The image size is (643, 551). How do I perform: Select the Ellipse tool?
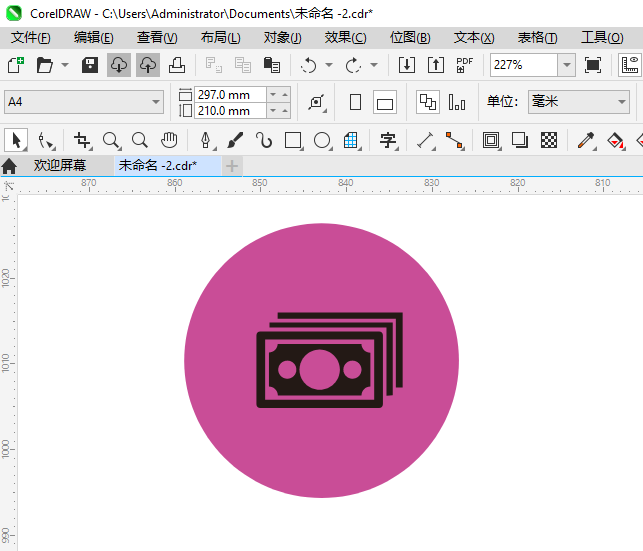322,141
